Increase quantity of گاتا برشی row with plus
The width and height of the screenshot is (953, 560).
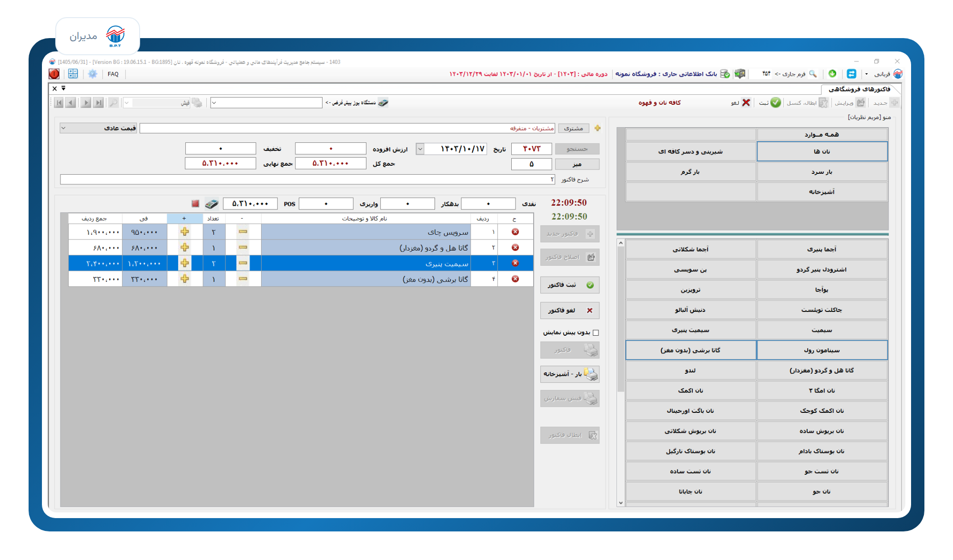tap(185, 279)
